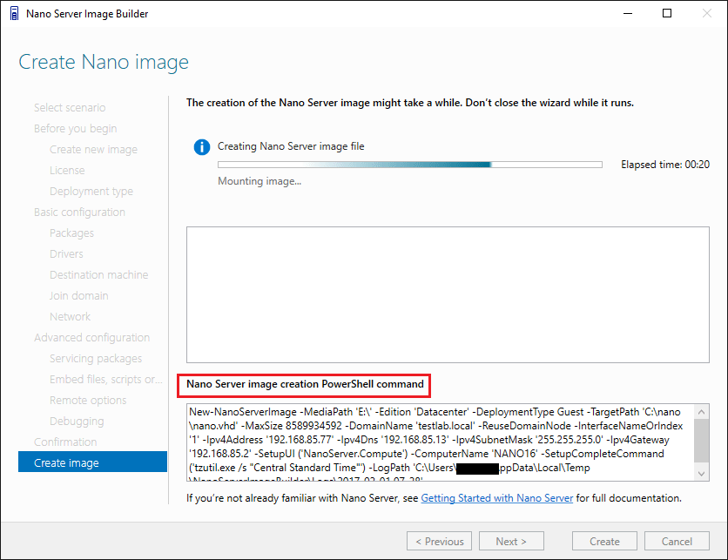Screen dimensions: 728x560
Task: Maximize the Nano Server Image Builder window
Action: pos(667,13)
